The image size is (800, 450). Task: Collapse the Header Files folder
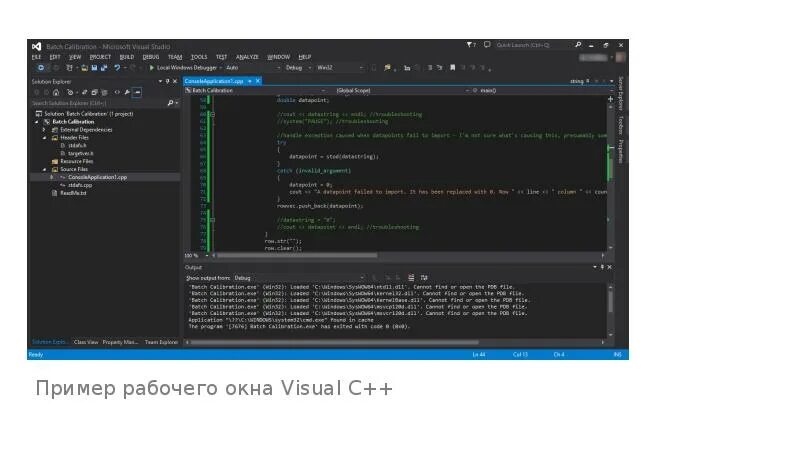point(44,138)
